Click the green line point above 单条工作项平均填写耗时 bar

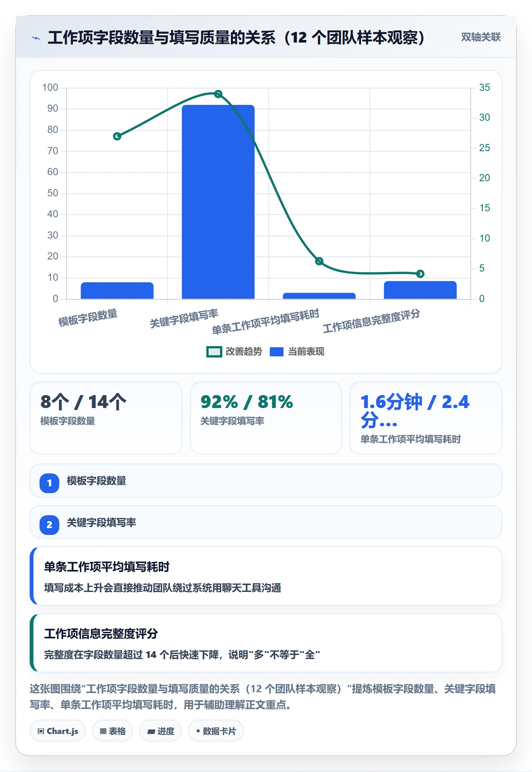[319, 261]
